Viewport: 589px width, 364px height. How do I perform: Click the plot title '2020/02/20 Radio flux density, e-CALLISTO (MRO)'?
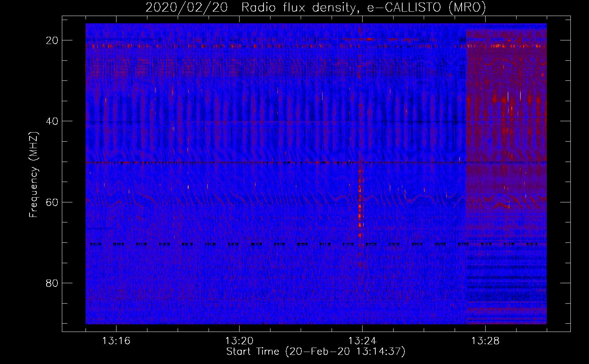click(316, 7)
